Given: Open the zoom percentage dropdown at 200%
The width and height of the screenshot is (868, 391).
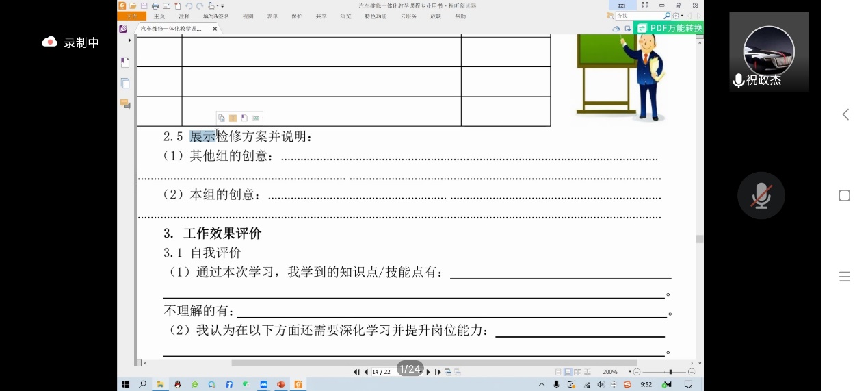Looking at the screenshot, I should coord(630,372).
